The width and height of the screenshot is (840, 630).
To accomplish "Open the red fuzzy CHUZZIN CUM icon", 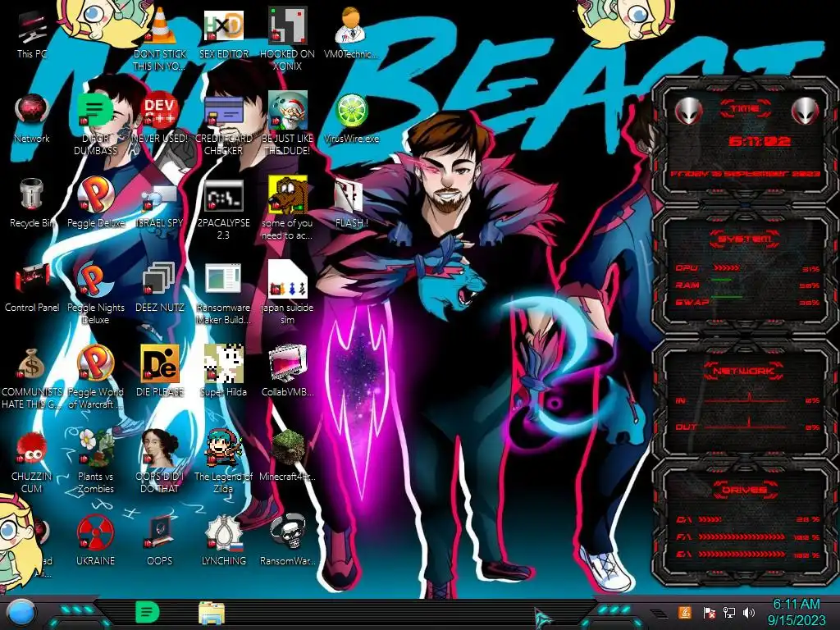I will 32,463.
